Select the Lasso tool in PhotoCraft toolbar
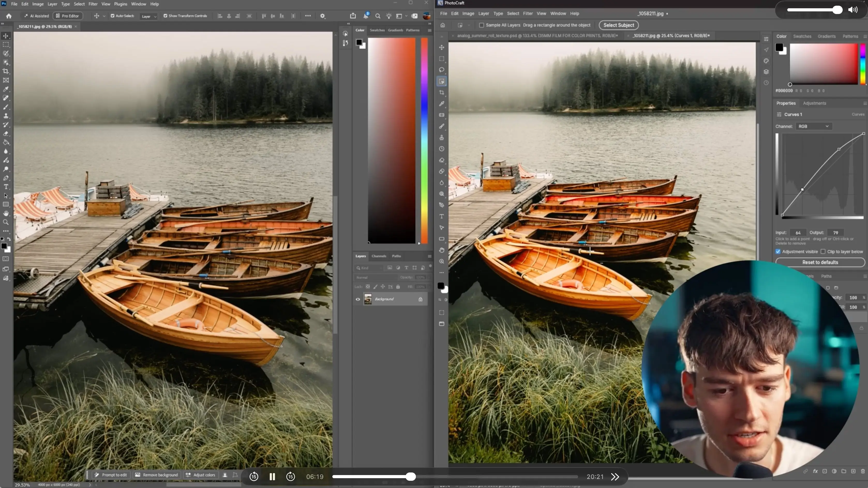This screenshot has height=488, width=868. coord(442,70)
